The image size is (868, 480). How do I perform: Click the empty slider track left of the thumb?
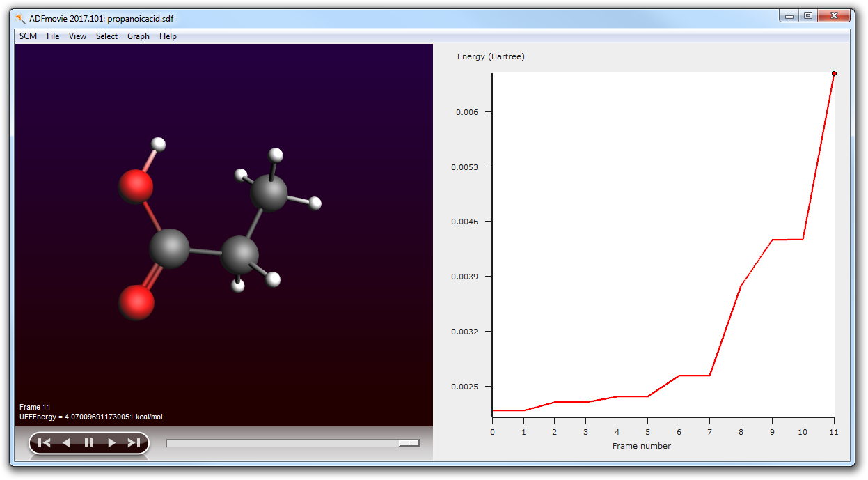point(282,442)
